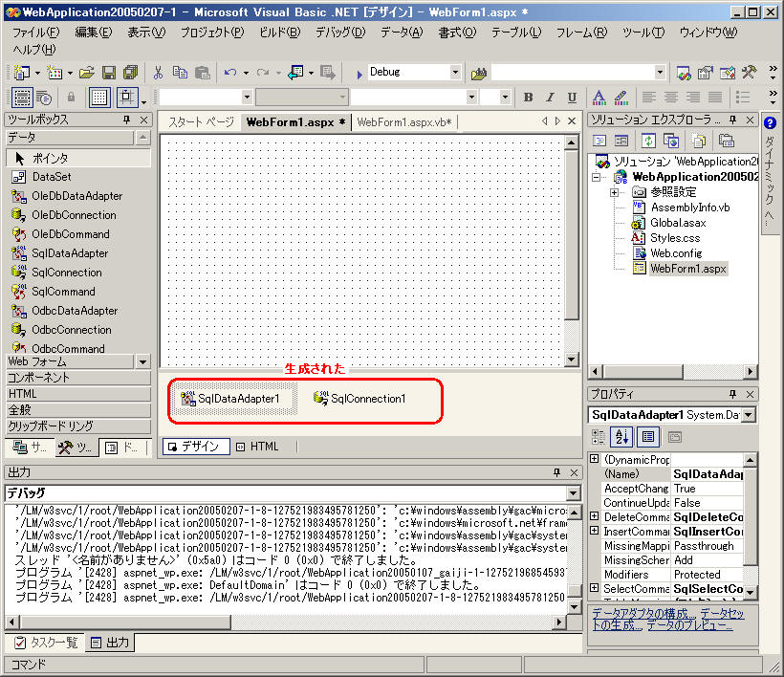This screenshot has height=677, width=784.
Task: Click the font color icon
Action: pyautogui.click(x=599, y=98)
